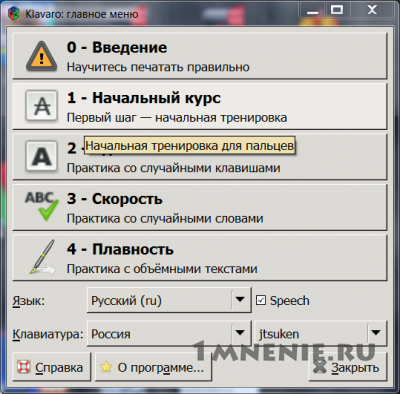The image size is (400, 394).
Task: Click Практика со случайными словами subtitle
Action: (165, 219)
